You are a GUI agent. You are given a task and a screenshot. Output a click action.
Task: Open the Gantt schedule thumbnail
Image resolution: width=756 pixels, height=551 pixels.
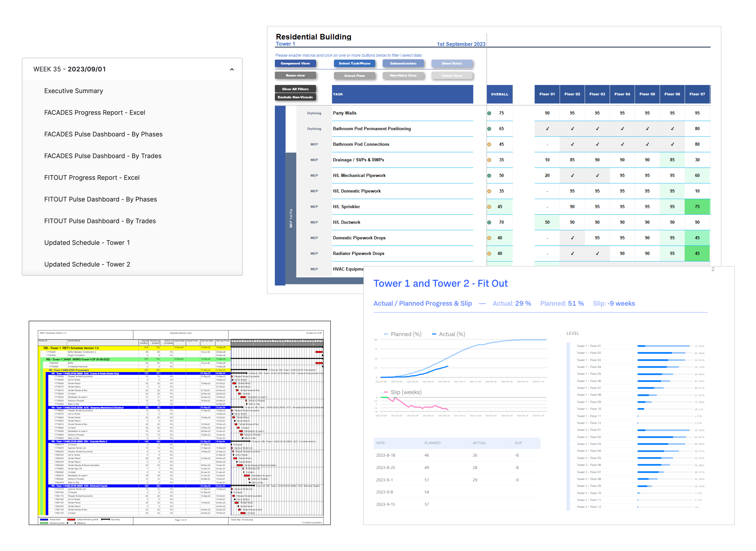(x=180, y=422)
